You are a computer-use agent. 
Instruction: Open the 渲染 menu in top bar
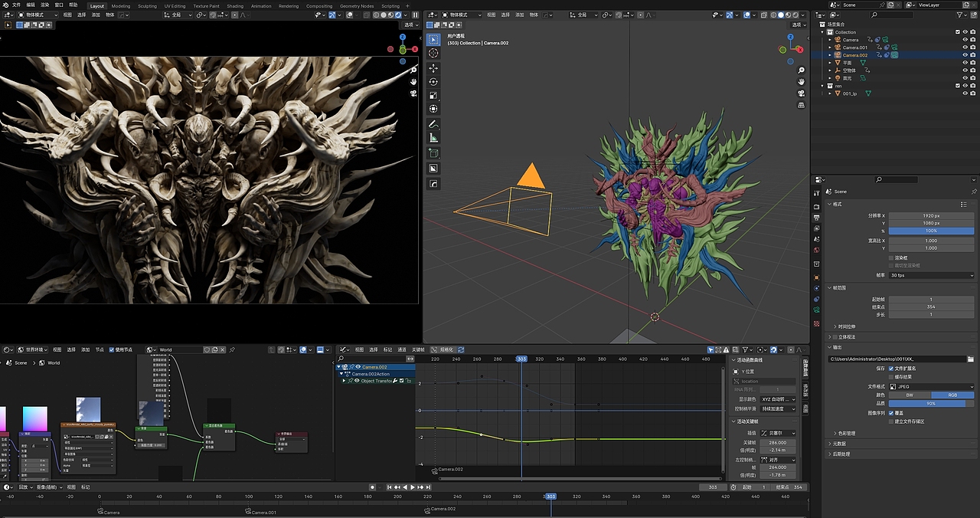(x=45, y=5)
